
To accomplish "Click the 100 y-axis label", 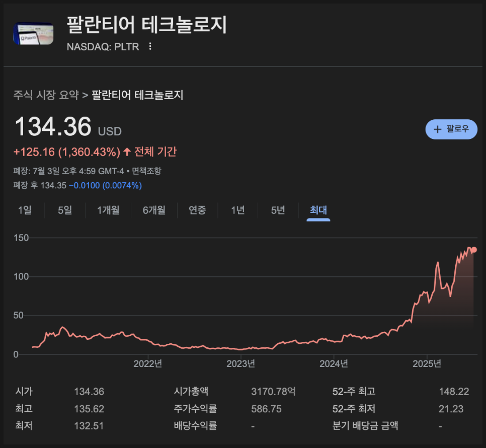I will pos(21,276).
